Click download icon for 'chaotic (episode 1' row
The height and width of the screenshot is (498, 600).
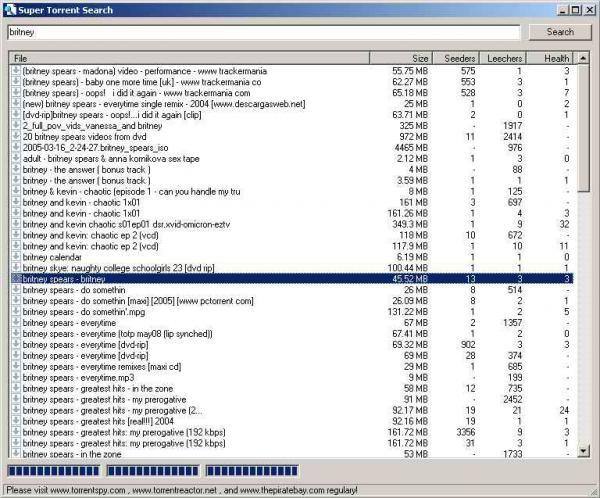tap(16, 191)
